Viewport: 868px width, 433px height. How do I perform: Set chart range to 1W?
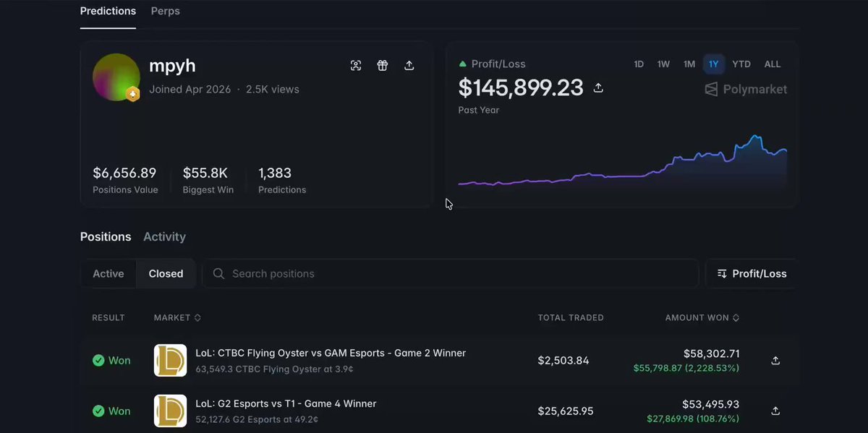[663, 64]
